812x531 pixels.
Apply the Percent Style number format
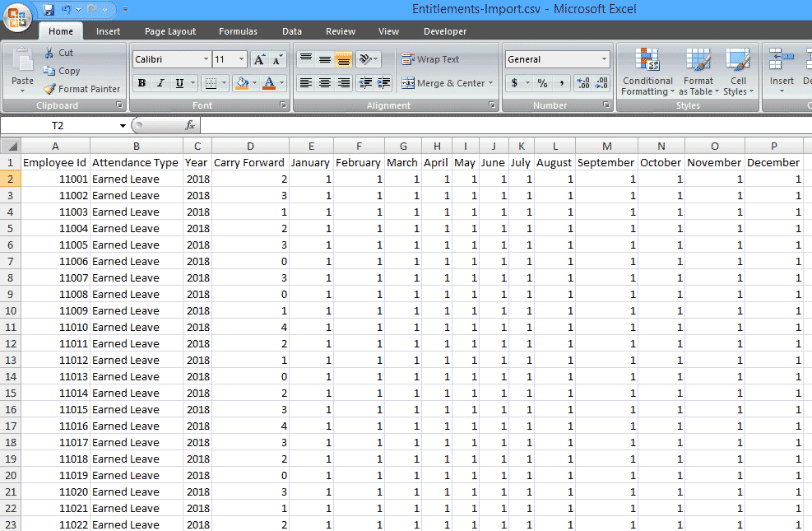pos(541,83)
